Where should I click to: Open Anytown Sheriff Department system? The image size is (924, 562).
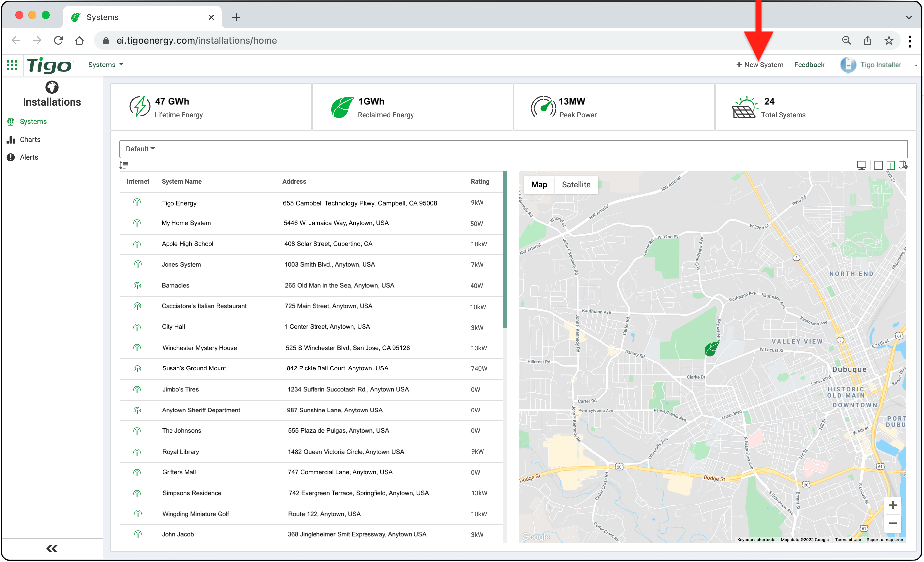[311, 410]
